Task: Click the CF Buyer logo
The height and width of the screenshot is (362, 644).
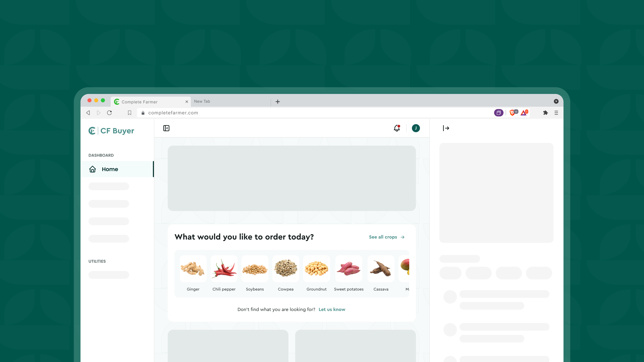Action: pyautogui.click(x=111, y=131)
